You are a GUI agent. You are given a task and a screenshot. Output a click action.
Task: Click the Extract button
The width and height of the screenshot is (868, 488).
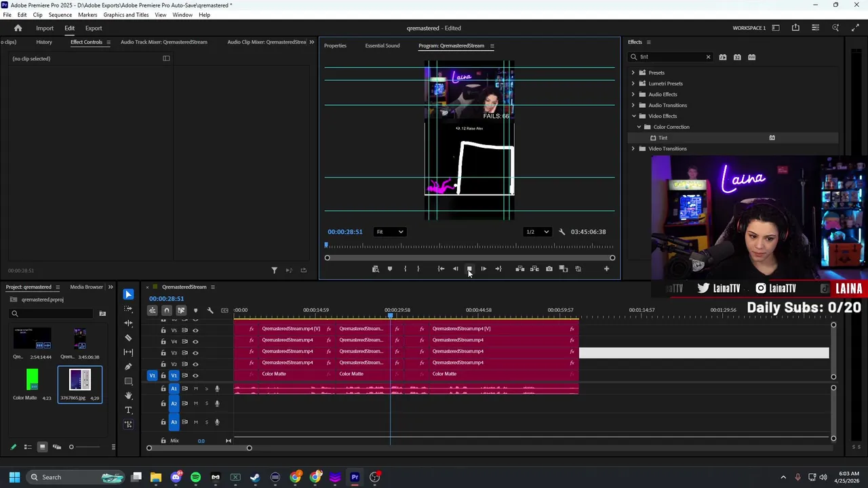534,269
